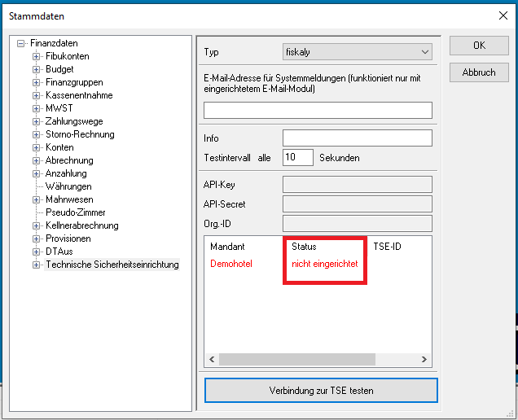Click the Status column header

304,247
